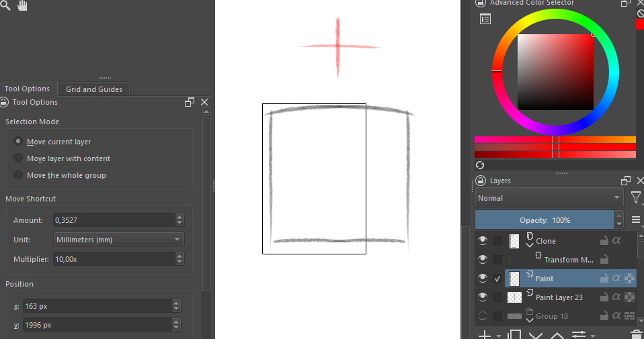Toggle lock on Paint Layer 23
644x339 pixels.
[x=604, y=297]
